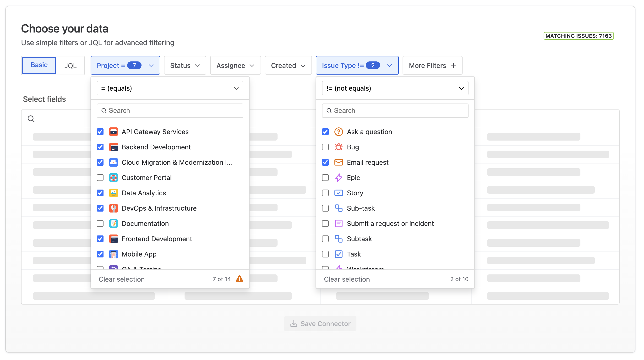Click the magnifier icon in Select fields search

click(31, 119)
